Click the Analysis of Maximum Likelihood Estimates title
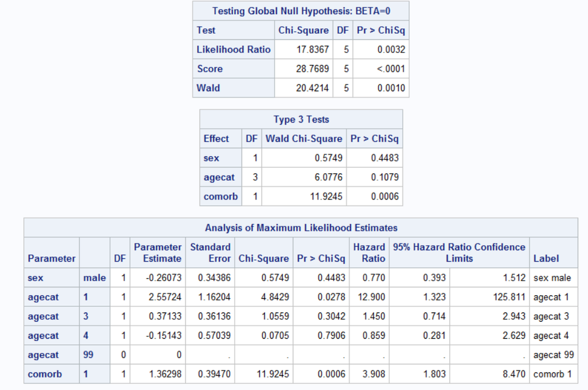The image size is (588, 390). point(301,228)
